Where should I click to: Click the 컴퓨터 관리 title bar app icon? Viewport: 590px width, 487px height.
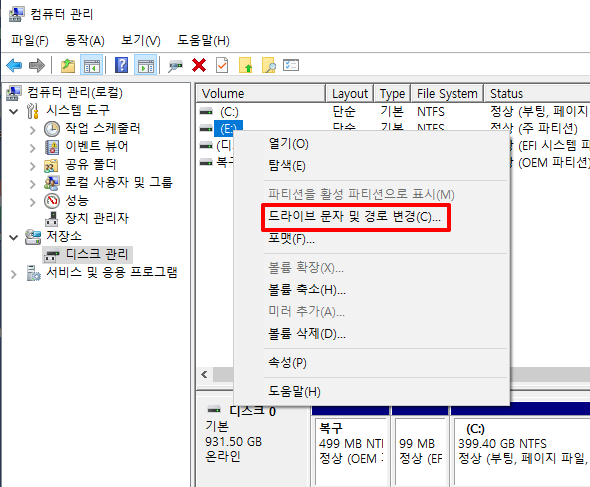click(x=17, y=14)
